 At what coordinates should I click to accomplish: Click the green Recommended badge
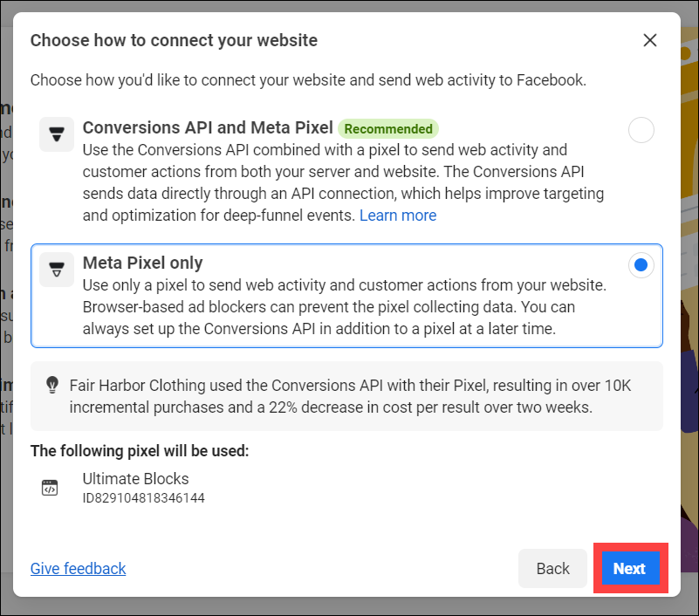pos(388,129)
